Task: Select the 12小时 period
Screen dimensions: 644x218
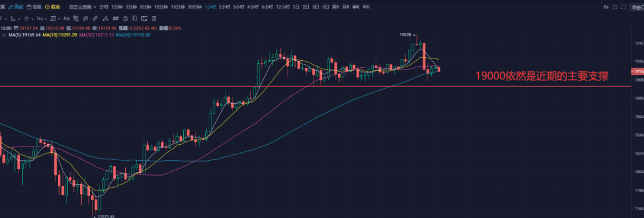Action: coord(283,7)
